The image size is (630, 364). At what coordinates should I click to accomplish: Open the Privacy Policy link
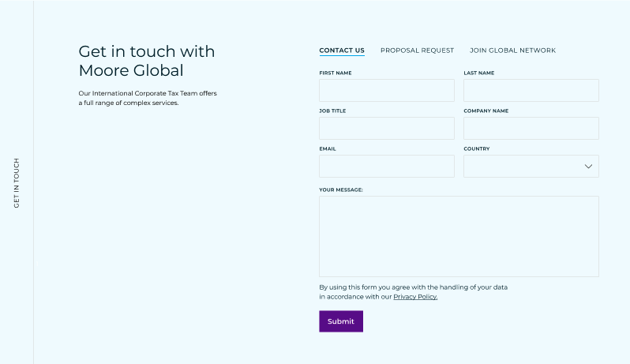click(415, 297)
